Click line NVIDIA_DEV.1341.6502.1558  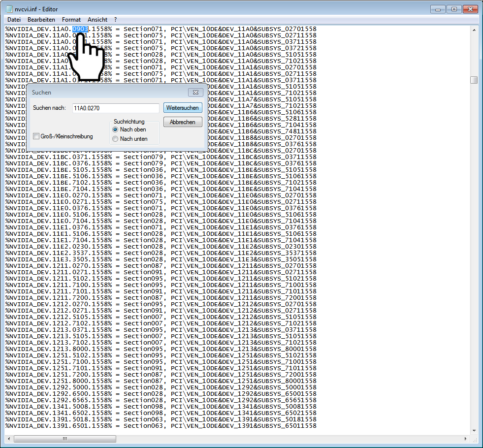[x=161, y=413]
